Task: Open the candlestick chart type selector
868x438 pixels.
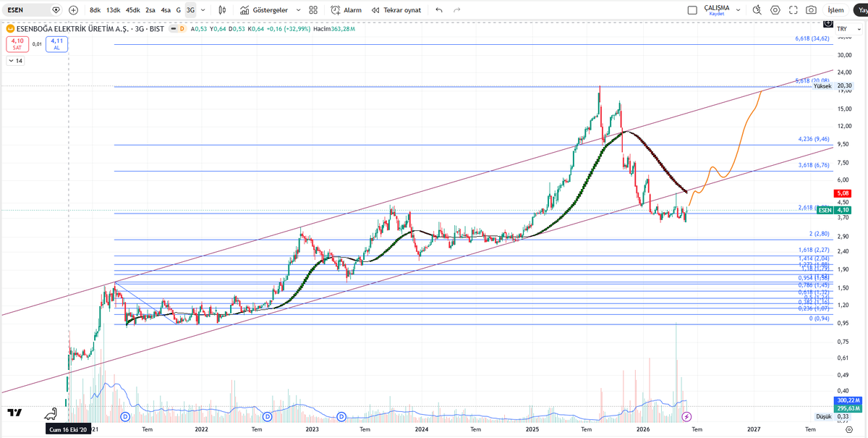Action: click(222, 10)
